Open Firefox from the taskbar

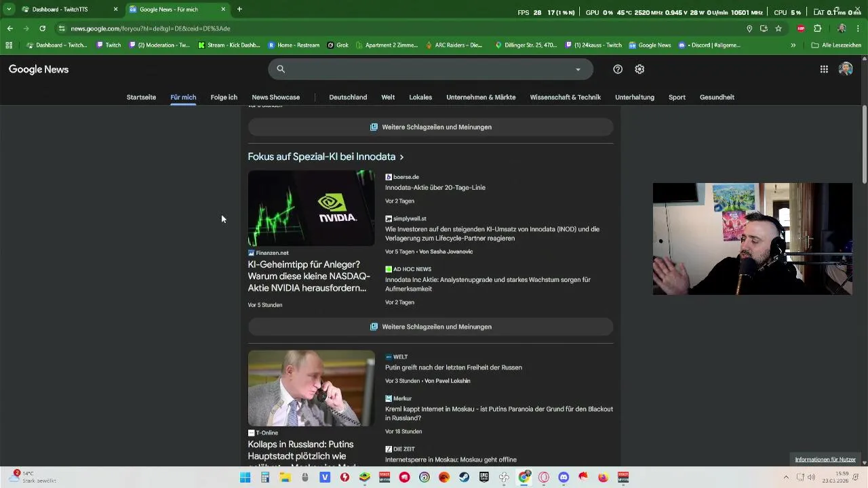click(x=603, y=477)
